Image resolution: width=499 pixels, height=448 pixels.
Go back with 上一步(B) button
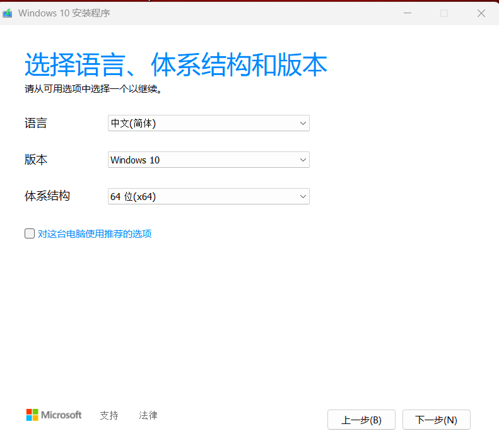361,420
